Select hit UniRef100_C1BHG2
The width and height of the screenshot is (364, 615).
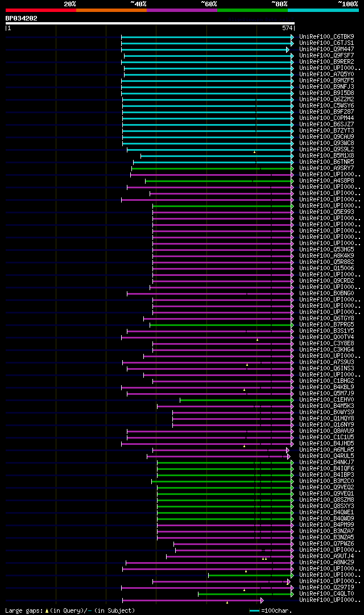click(326, 381)
